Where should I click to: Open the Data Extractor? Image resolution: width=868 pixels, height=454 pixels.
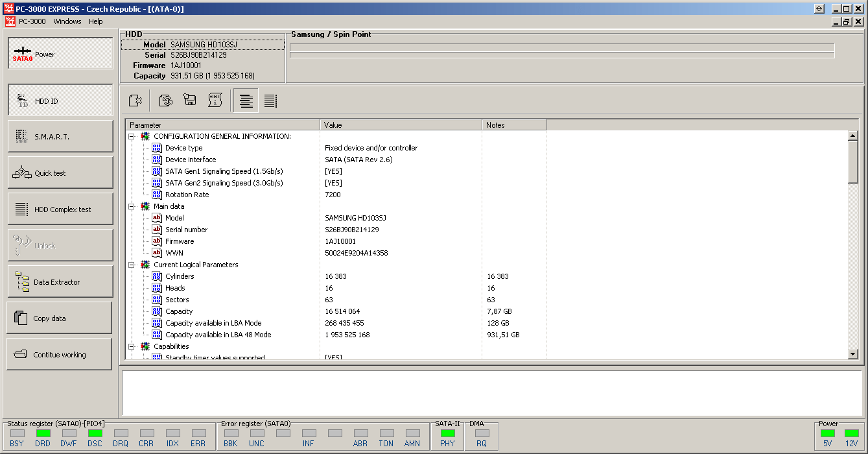point(60,281)
